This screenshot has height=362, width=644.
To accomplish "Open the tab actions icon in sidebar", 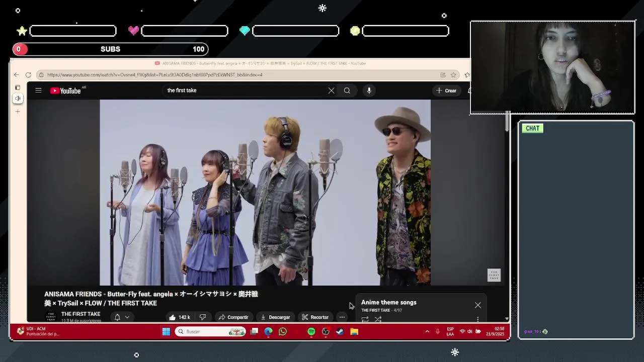I will 18,87.
